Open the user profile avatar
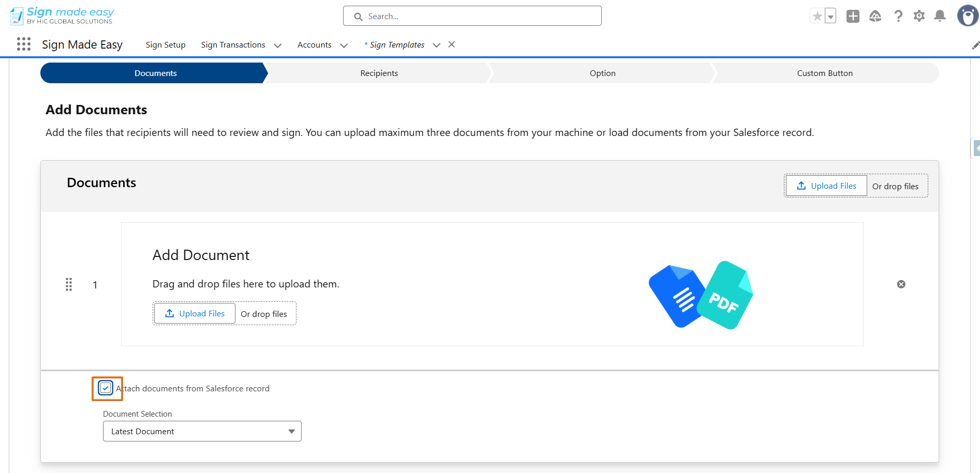Screen dimensions: 980x473 968,16
